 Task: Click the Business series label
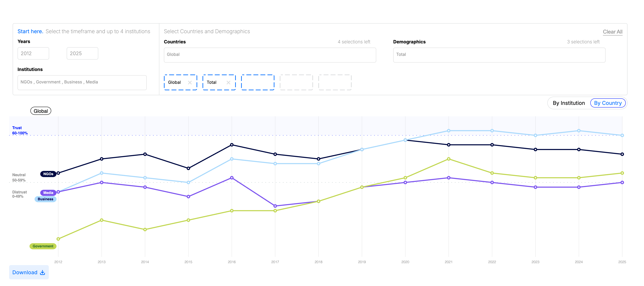tap(45, 199)
